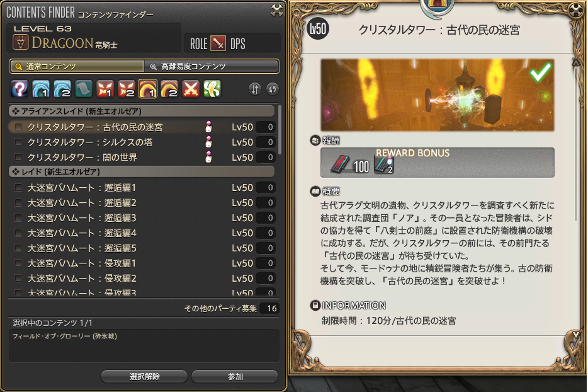Collapse the レイド (新生エオルゼア) section header

(142, 171)
